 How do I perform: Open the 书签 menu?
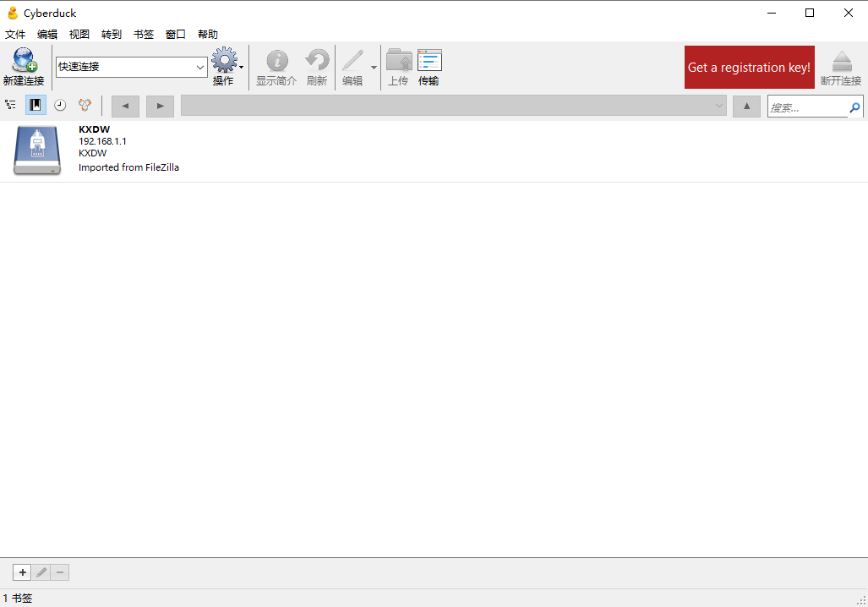[144, 35]
